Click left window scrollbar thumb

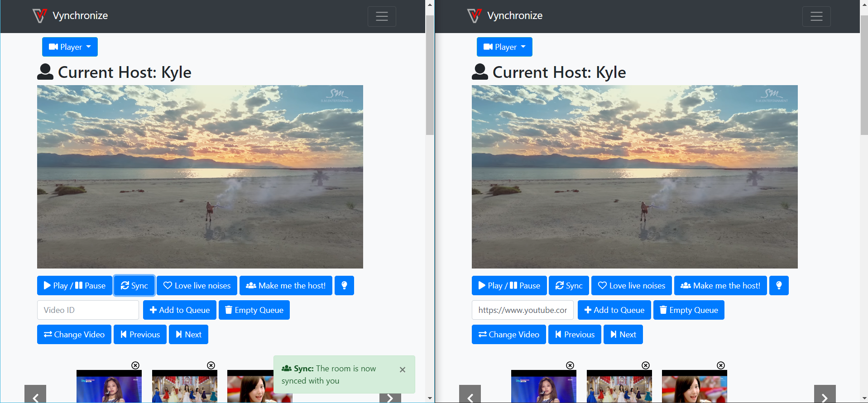[430, 75]
